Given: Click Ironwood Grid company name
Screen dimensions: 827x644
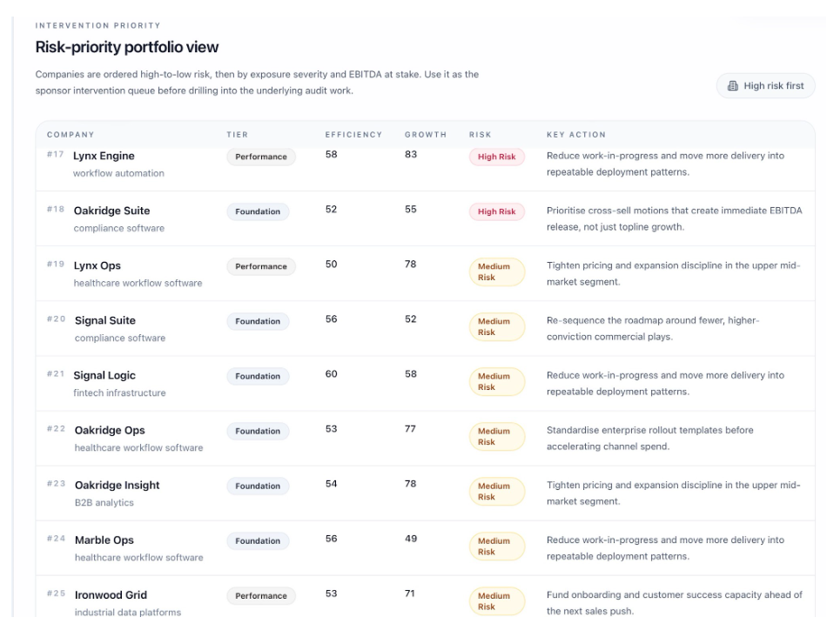Looking at the screenshot, I should pos(111,595).
